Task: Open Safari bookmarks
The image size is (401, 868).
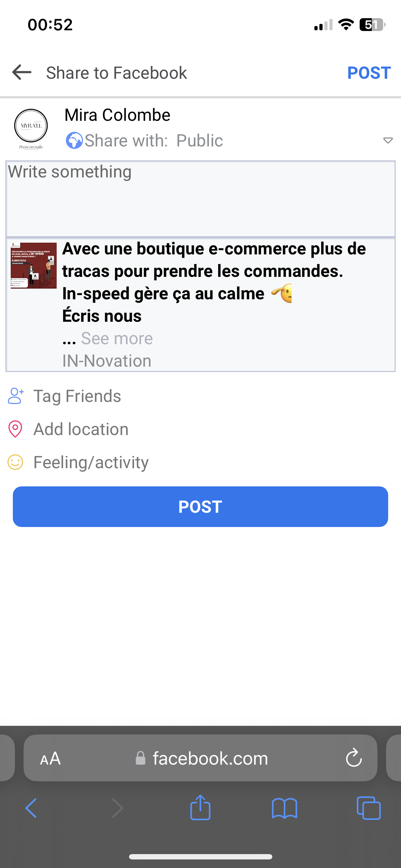Action: tap(284, 808)
